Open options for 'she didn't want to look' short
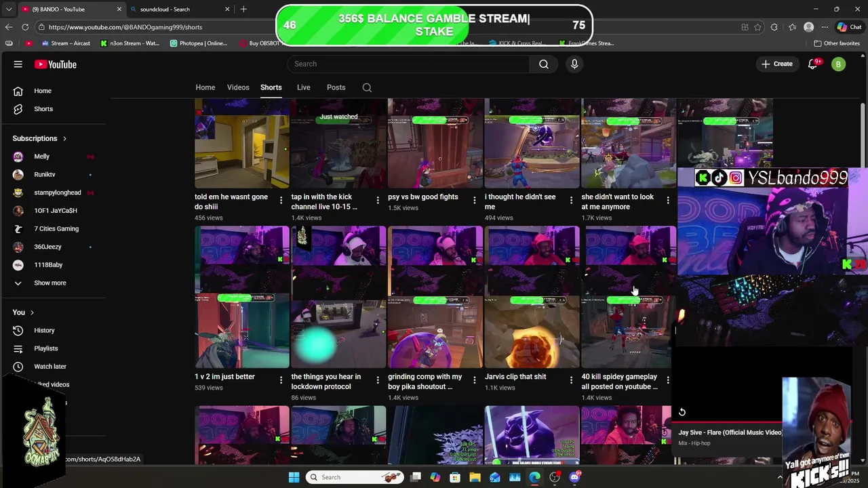The image size is (868, 488). click(668, 200)
